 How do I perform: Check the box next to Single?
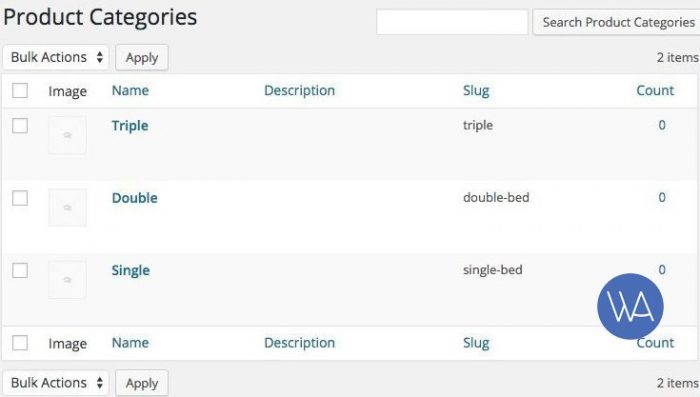20,270
